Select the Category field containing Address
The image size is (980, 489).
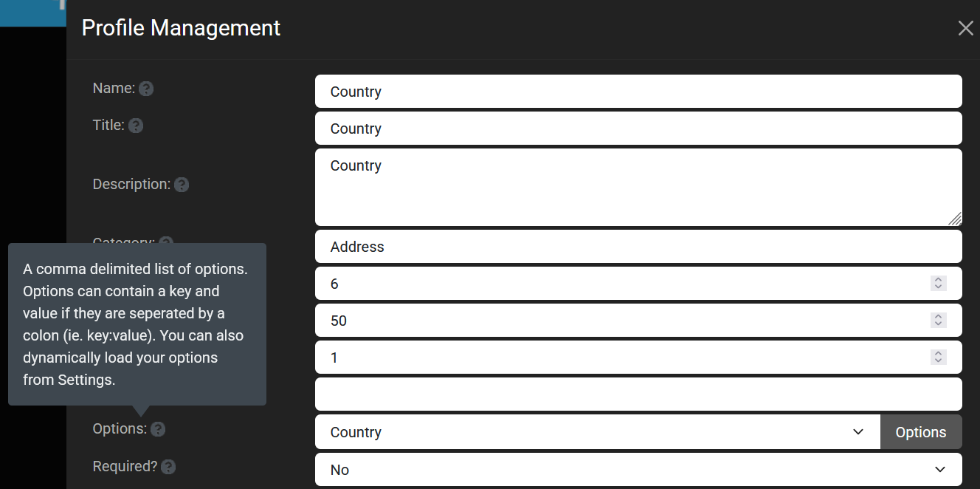[638, 247]
